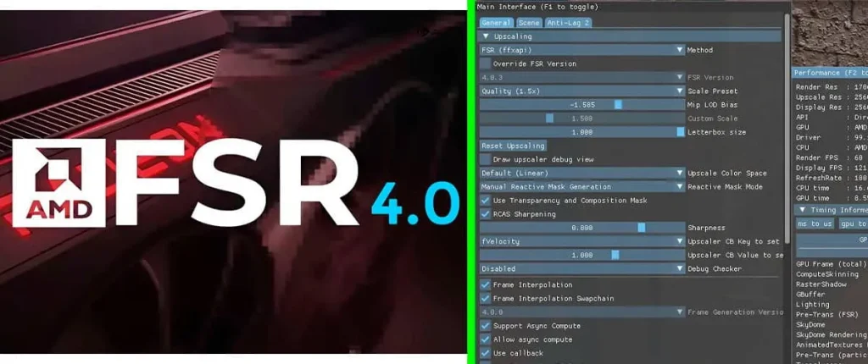
Task: Select the Render Res row
Action: (832, 87)
